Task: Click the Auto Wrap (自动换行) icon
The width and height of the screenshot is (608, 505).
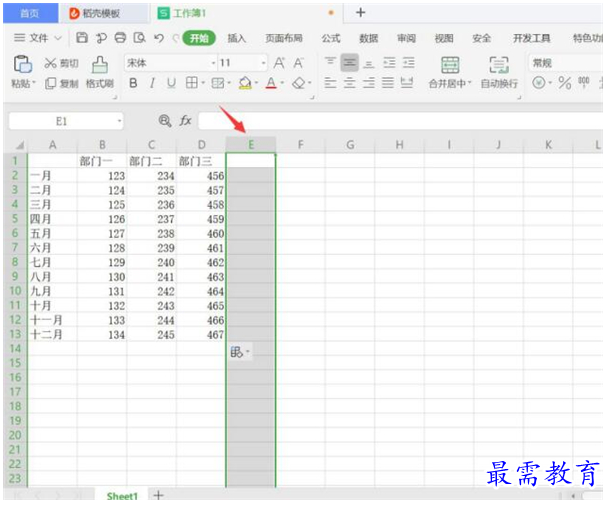Action: [x=499, y=65]
